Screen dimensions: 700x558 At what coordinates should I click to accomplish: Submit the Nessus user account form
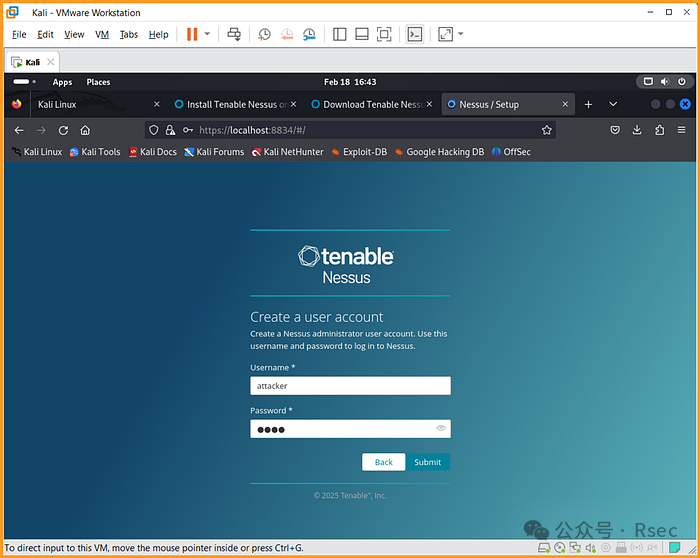(x=428, y=462)
